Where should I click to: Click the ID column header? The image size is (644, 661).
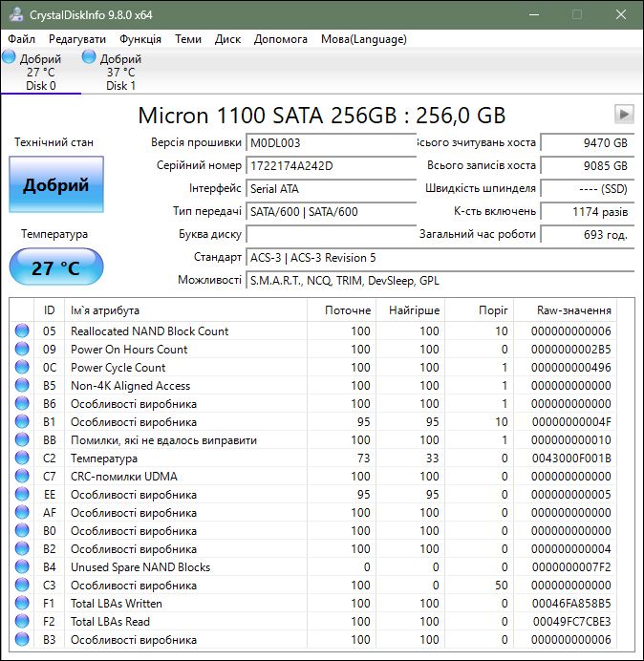click(49, 310)
